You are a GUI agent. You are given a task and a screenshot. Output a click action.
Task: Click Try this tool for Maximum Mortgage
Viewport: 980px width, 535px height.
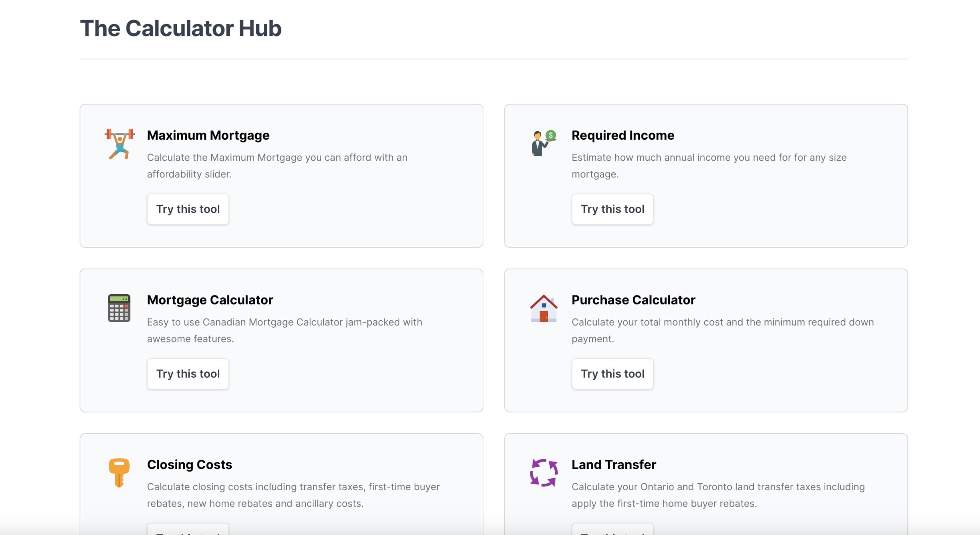pyautogui.click(x=188, y=209)
